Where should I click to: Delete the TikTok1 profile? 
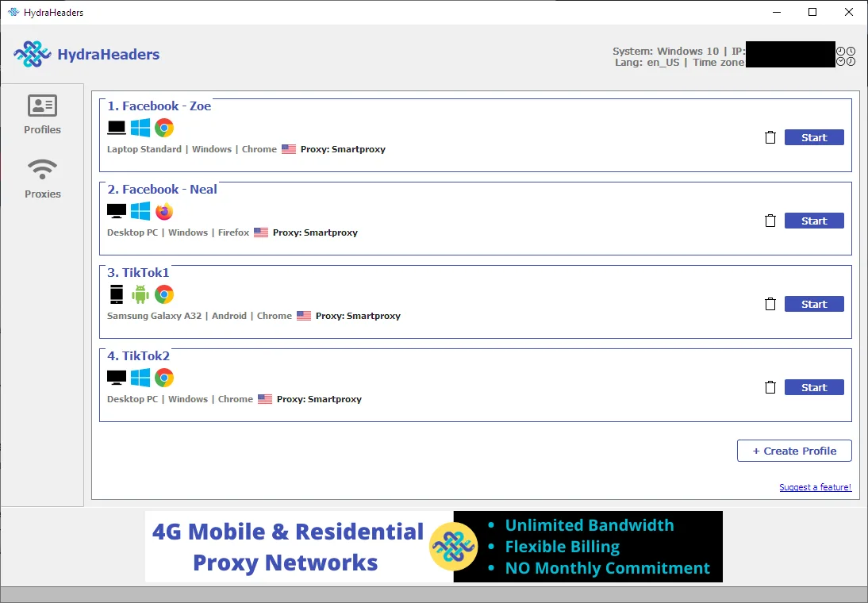pos(770,304)
